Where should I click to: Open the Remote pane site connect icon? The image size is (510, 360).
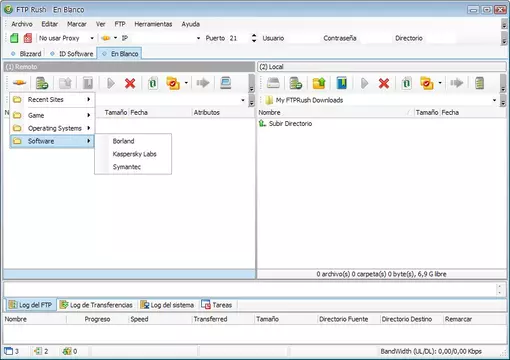(19, 83)
